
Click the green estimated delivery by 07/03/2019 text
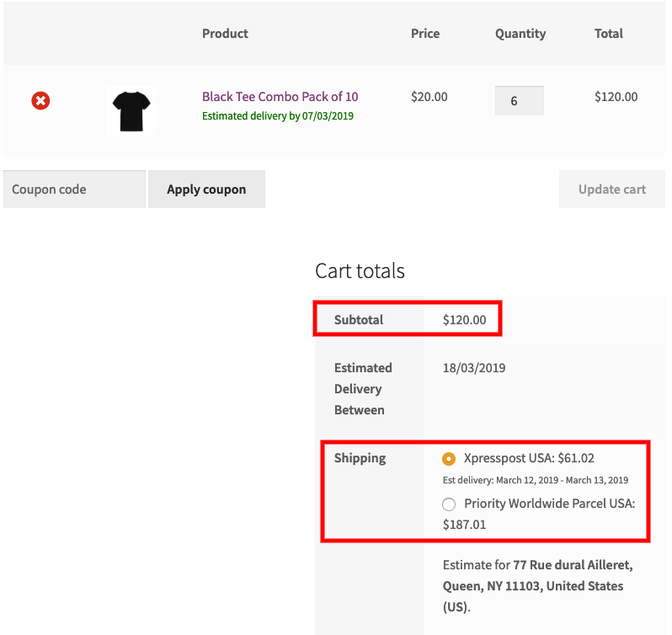(x=278, y=116)
